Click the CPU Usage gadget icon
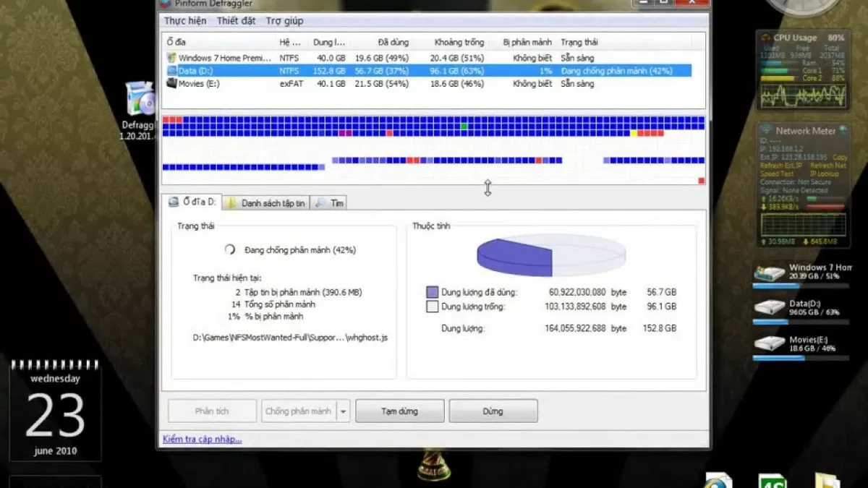The image size is (868, 488). point(765,36)
